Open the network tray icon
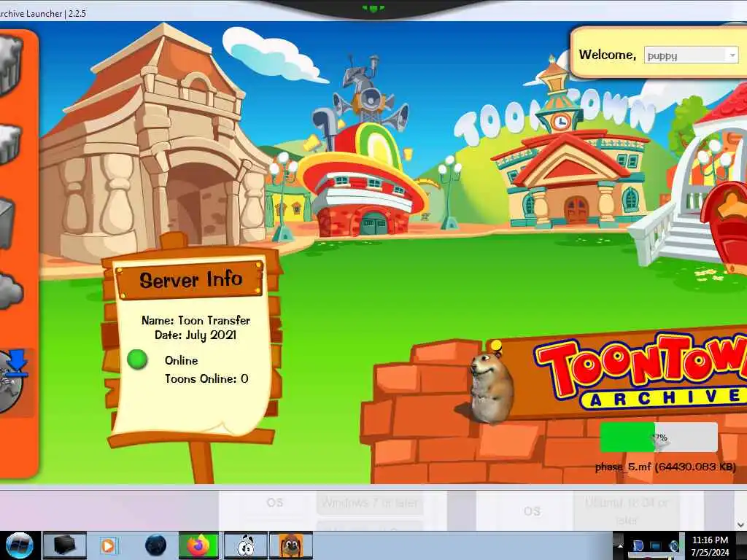747x560 pixels. point(656,545)
